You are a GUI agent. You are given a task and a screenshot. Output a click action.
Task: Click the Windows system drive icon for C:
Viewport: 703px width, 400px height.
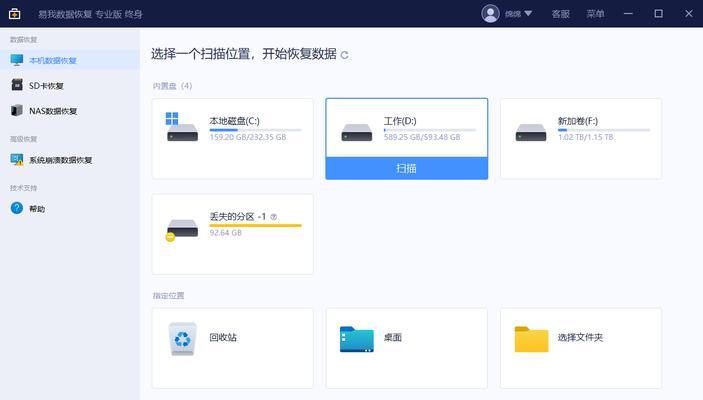click(x=182, y=127)
